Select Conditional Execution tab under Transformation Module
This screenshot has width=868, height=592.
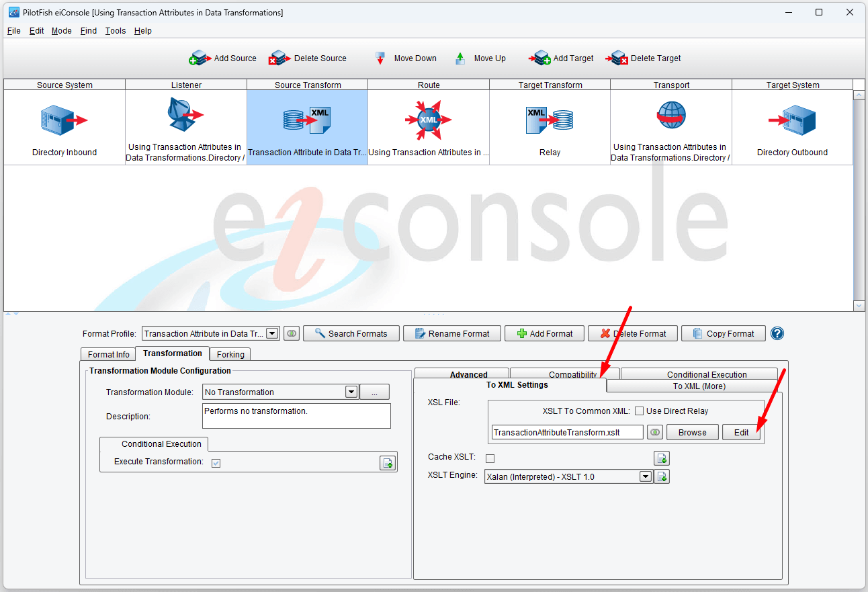[x=154, y=444]
